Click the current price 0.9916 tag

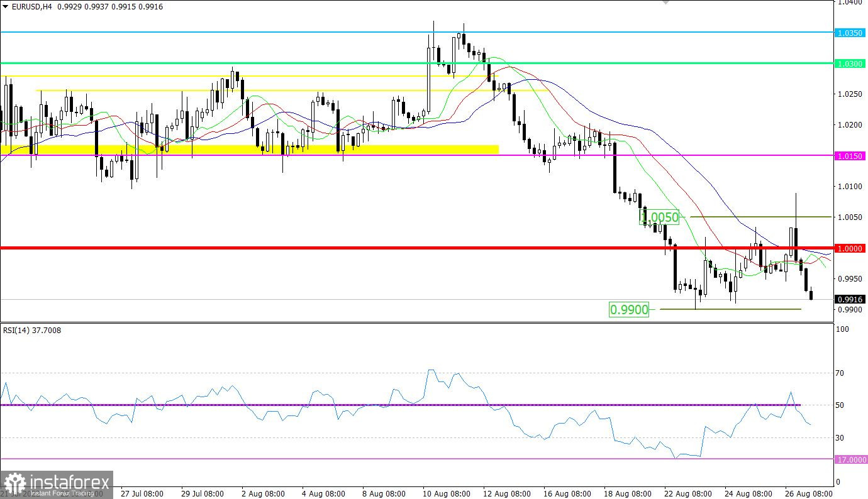pos(850,299)
